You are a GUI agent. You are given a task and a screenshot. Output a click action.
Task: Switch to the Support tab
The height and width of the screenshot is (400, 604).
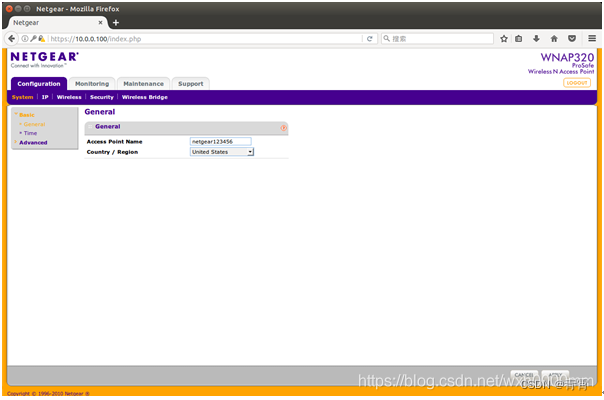(x=191, y=84)
